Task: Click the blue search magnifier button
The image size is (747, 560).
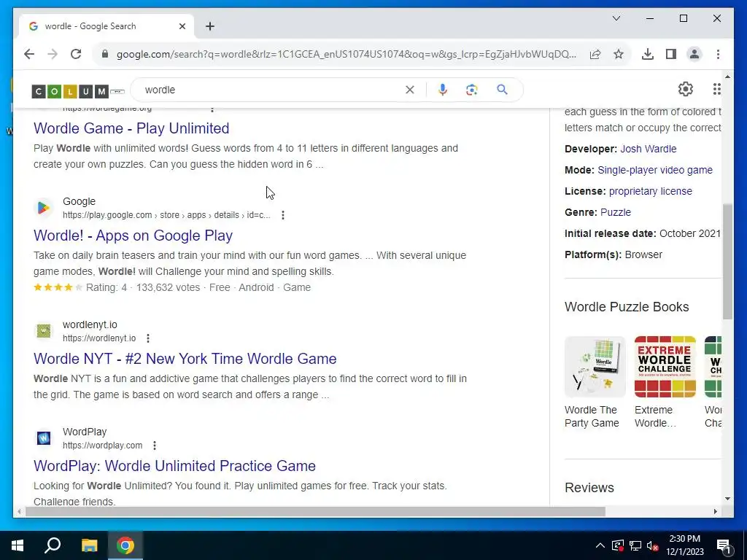Action: [502, 90]
